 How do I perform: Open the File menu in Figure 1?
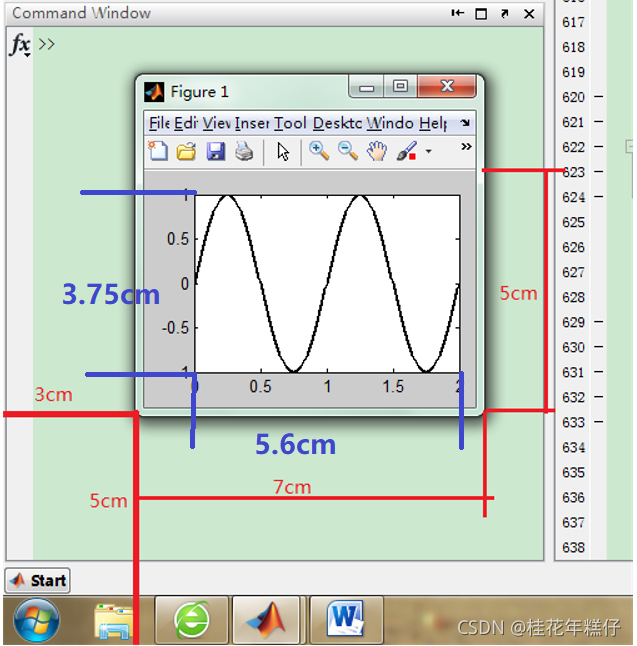(x=159, y=123)
